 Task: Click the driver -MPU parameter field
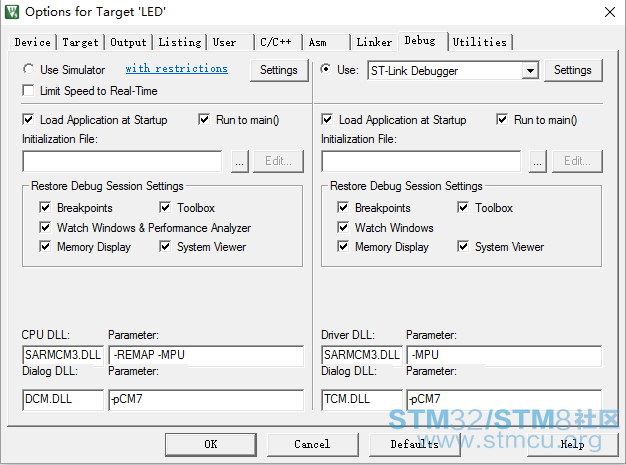[x=504, y=355]
